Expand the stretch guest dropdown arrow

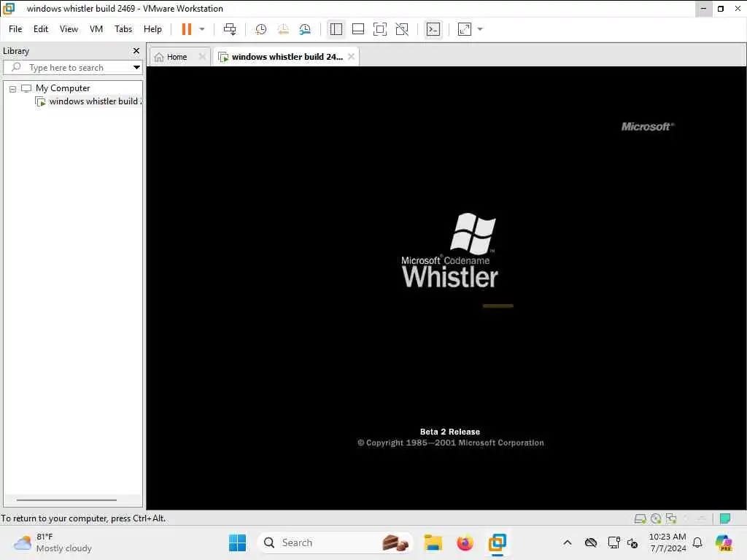click(480, 29)
